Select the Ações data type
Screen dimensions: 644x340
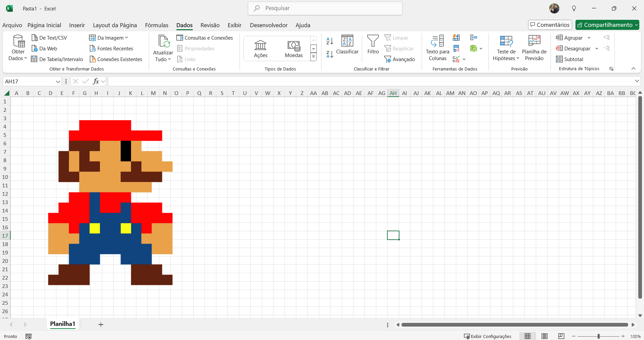pyautogui.click(x=261, y=49)
